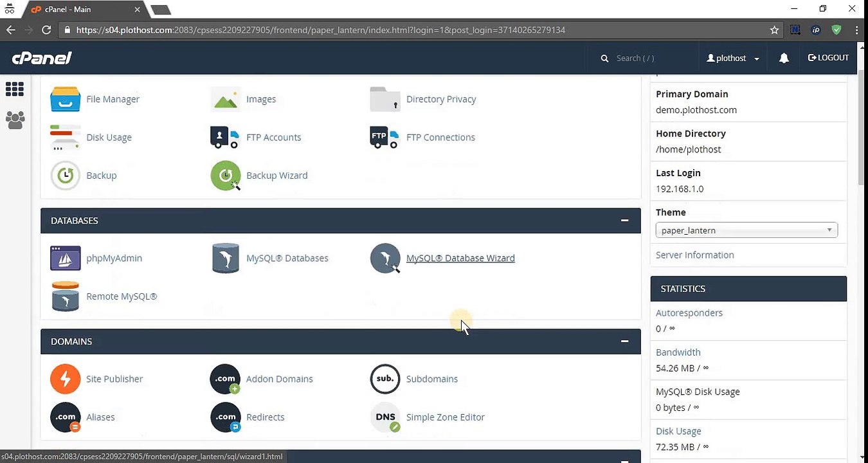
Task: Open the Site Publisher lightning icon
Action: point(65,379)
